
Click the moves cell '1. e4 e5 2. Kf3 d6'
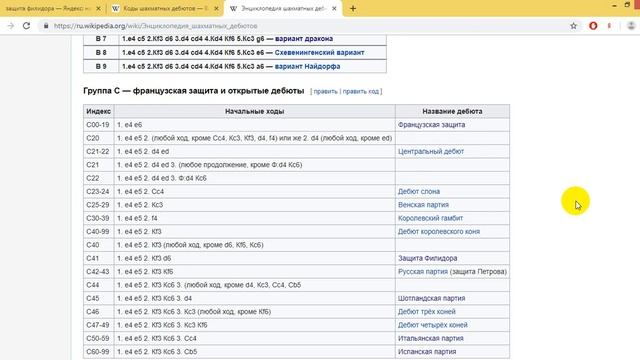coord(254,258)
